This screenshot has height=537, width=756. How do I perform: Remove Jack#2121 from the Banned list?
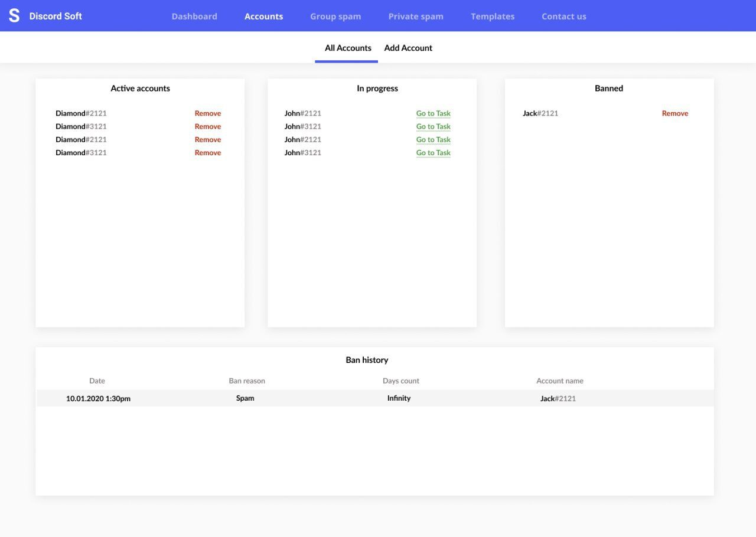click(x=674, y=113)
